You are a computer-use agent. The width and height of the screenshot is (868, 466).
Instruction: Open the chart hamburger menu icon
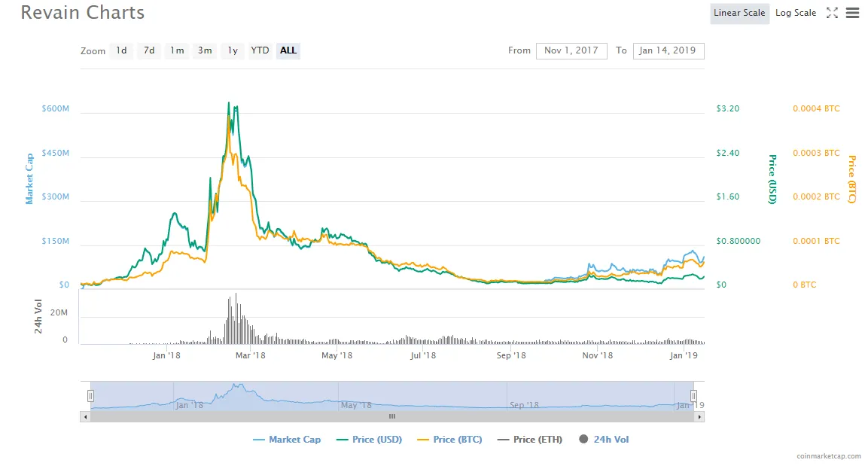[x=852, y=13]
